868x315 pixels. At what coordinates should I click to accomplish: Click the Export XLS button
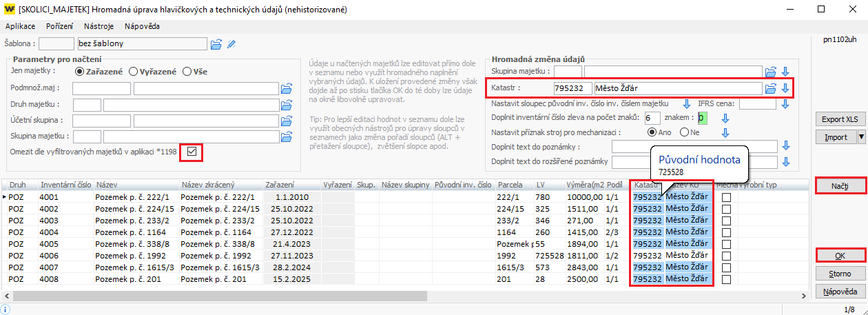(839, 118)
